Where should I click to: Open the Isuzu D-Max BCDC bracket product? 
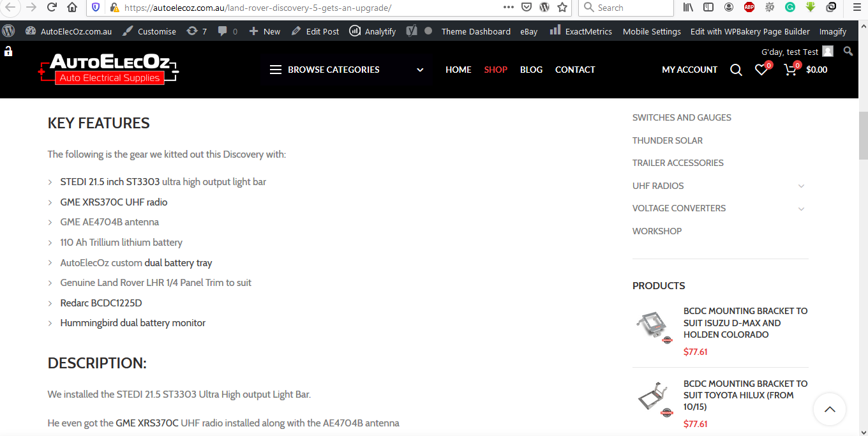pyautogui.click(x=745, y=322)
